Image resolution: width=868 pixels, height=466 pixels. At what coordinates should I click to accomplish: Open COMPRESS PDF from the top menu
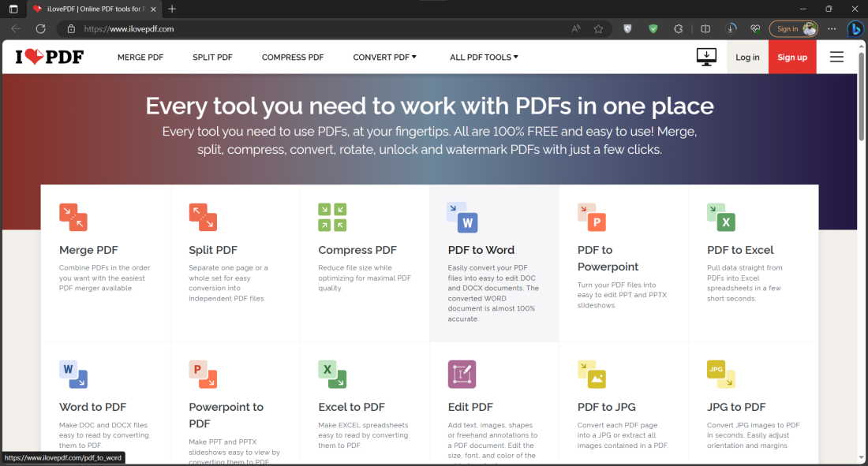tap(293, 57)
